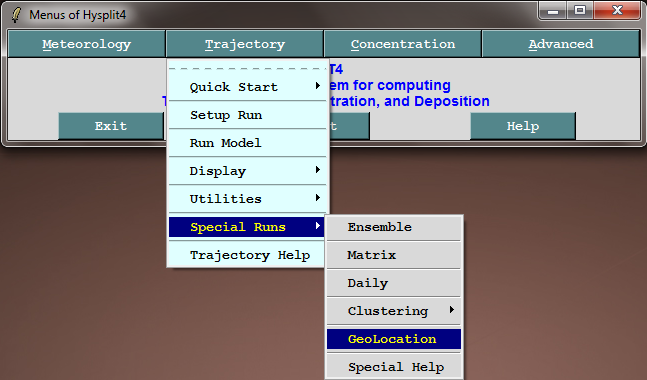Select the Special Runs menu item
Image resolution: width=647 pixels, height=380 pixels.
click(246, 227)
